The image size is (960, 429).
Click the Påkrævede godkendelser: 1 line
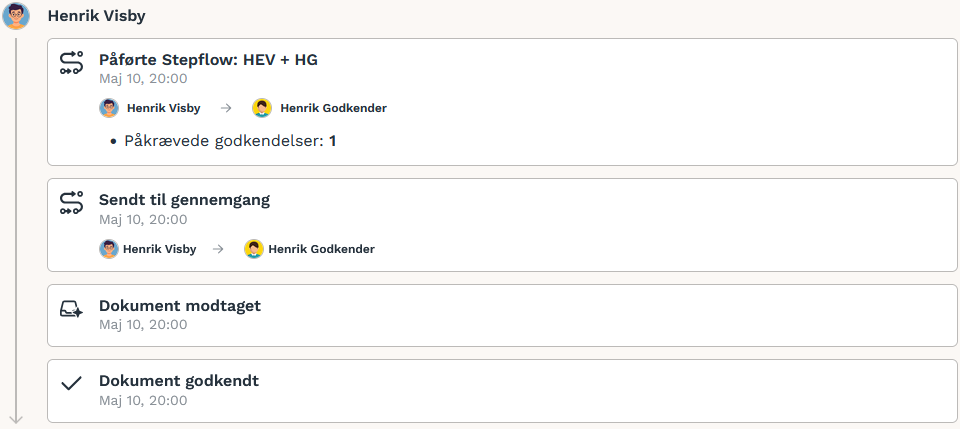[x=230, y=141]
